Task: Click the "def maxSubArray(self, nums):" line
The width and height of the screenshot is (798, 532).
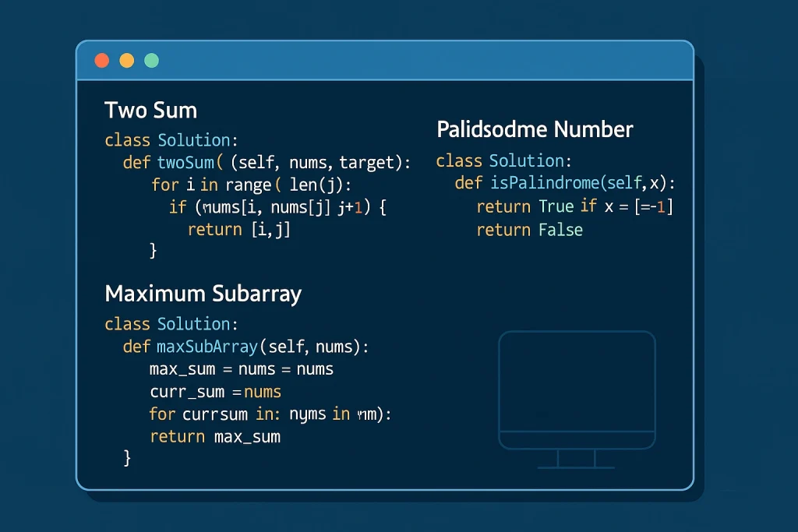Action: coord(245,347)
